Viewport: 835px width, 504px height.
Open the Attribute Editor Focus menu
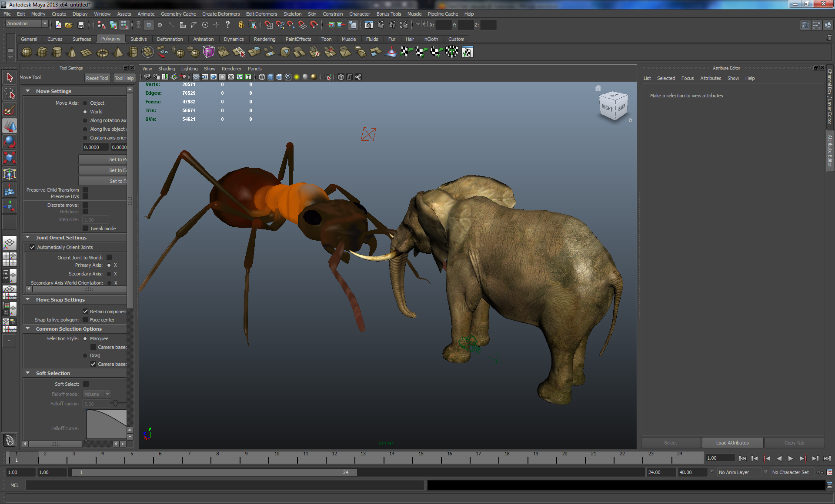click(x=688, y=78)
